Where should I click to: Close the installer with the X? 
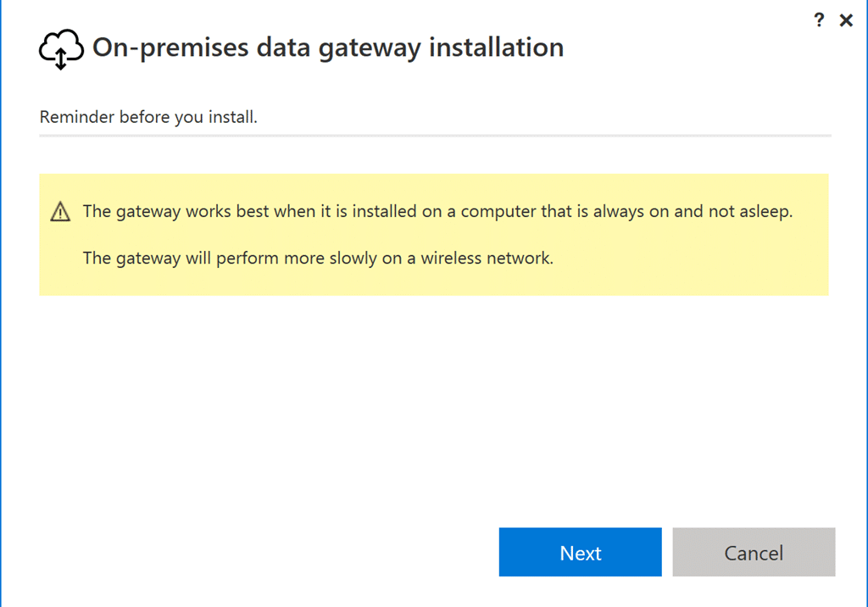pyautogui.click(x=845, y=20)
